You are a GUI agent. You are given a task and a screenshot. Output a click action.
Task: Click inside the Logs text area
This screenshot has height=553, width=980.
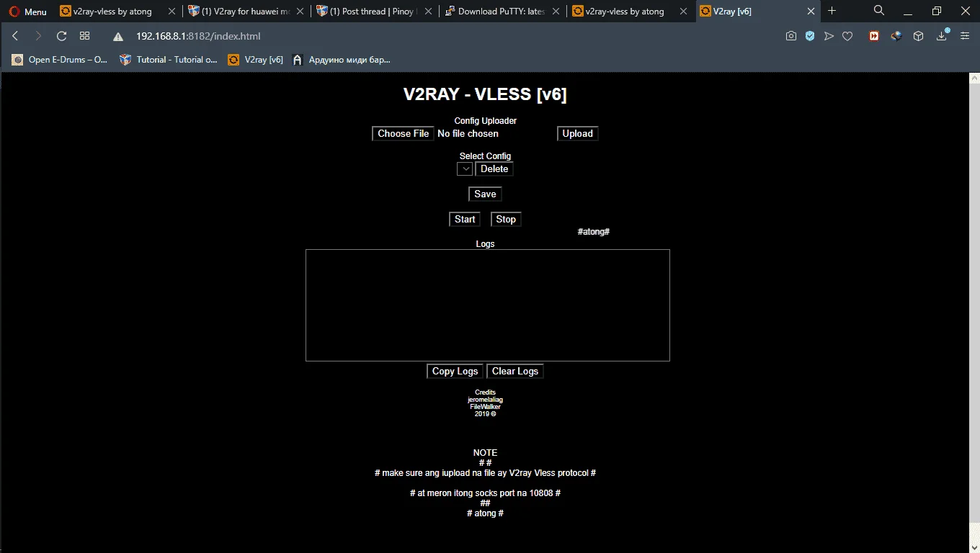(x=488, y=305)
